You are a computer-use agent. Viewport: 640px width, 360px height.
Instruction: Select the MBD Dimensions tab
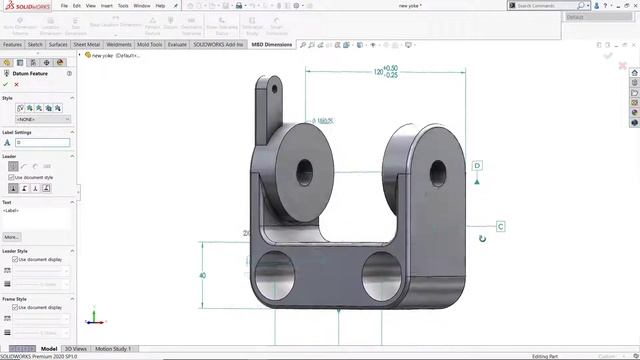pyautogui.click(x=272, y=44)
